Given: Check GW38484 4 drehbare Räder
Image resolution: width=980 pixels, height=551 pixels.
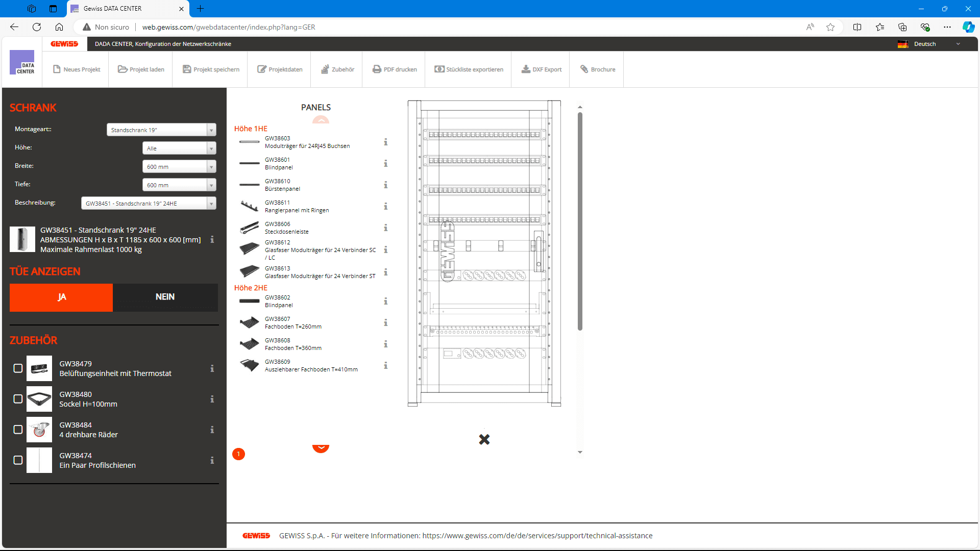Looking at the screenshot, I should coord(18,430).
